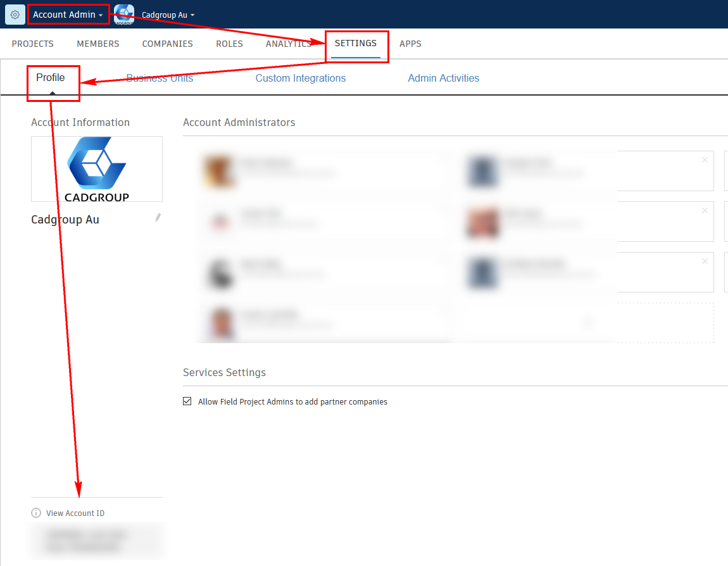The width and height of the screenshot is (728, 566).
Task: Remove the third-row administrator with X
Action: (x=705, y=261)
